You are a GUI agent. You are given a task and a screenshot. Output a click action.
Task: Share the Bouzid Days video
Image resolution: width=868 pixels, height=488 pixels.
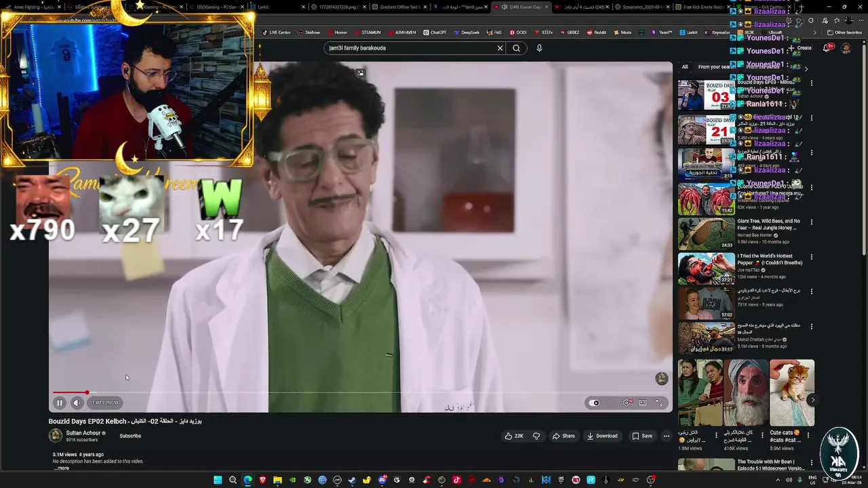(x=564, y=436)
